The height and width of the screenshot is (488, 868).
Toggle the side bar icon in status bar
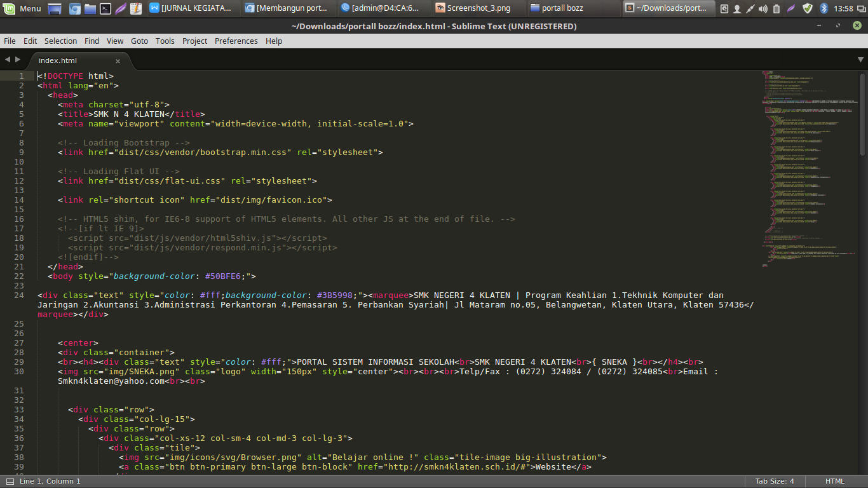(10, 481)
